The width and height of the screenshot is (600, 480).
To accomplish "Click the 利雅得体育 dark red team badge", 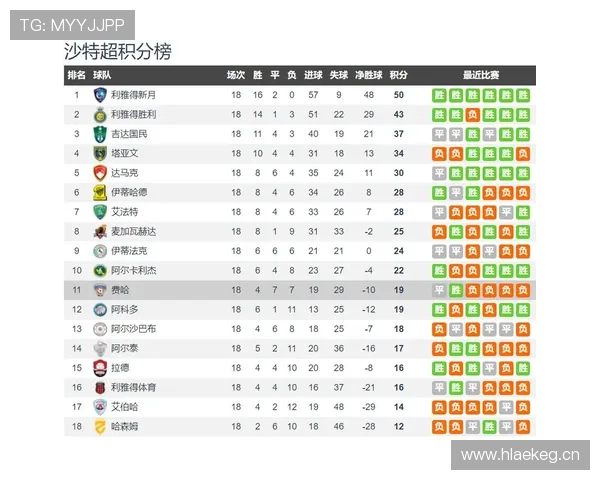I will point(99,388).
